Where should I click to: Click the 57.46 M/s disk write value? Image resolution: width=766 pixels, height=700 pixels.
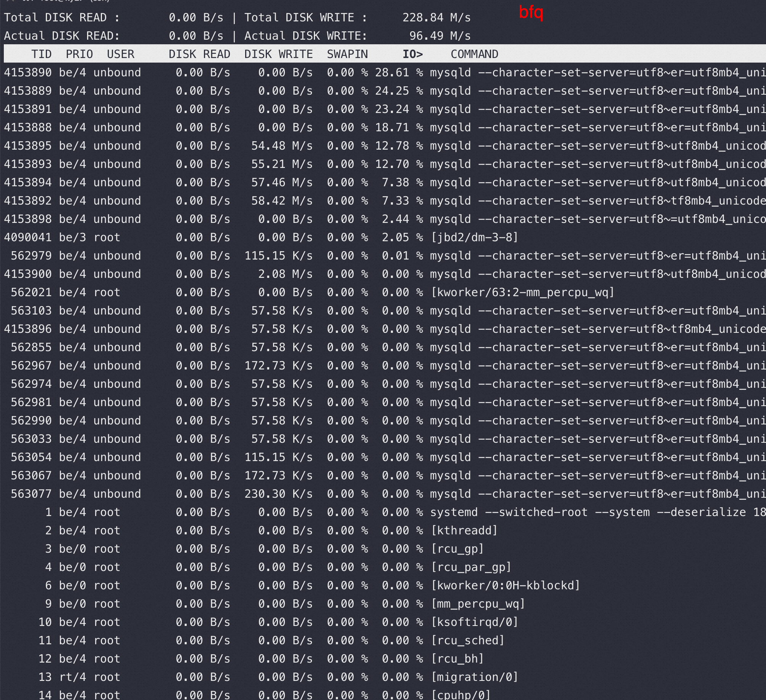[x=282, y=182]
